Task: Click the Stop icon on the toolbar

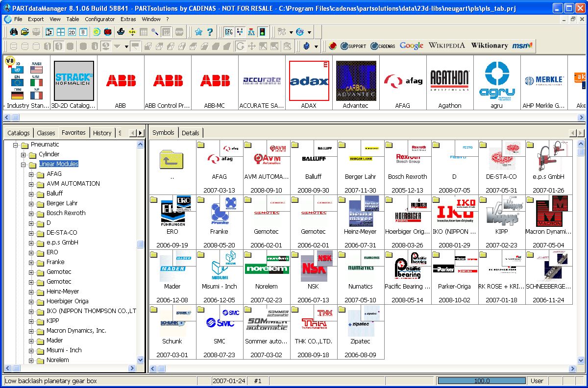Action: (179, 31)
